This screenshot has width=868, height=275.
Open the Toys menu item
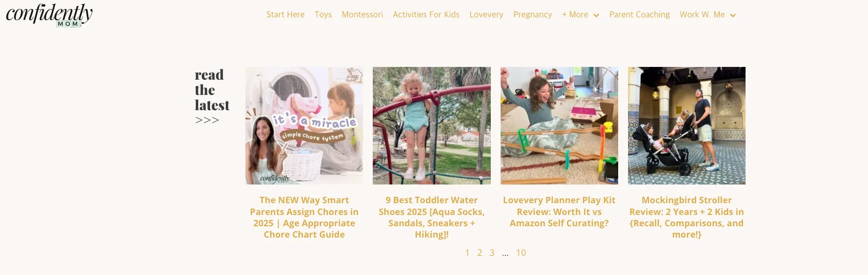tap(323, 15)
